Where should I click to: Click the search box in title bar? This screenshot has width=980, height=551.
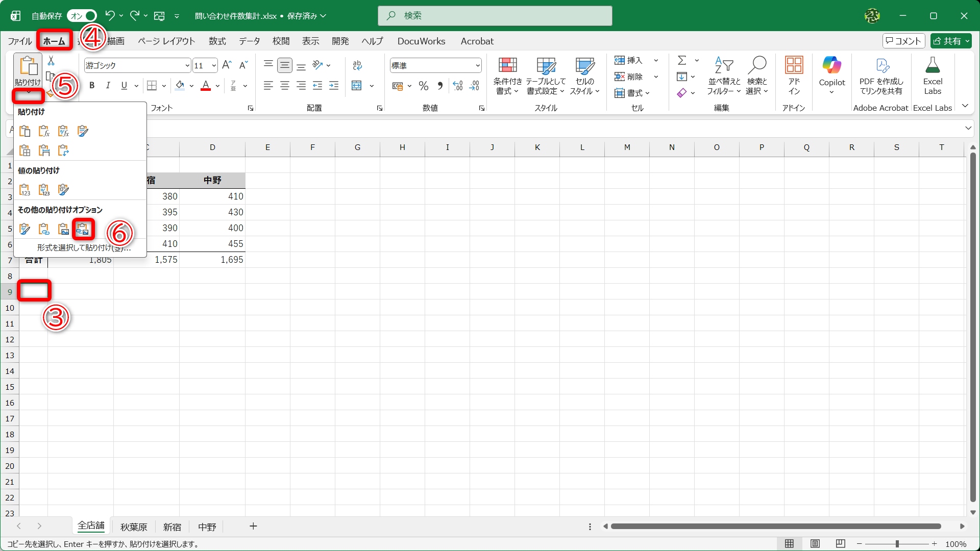[495, 16]
